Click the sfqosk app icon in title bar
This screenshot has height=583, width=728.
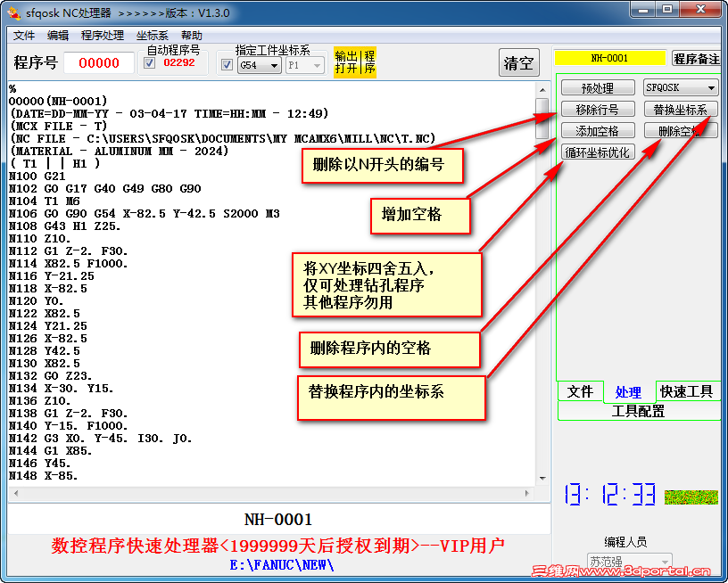pos(14,13)
